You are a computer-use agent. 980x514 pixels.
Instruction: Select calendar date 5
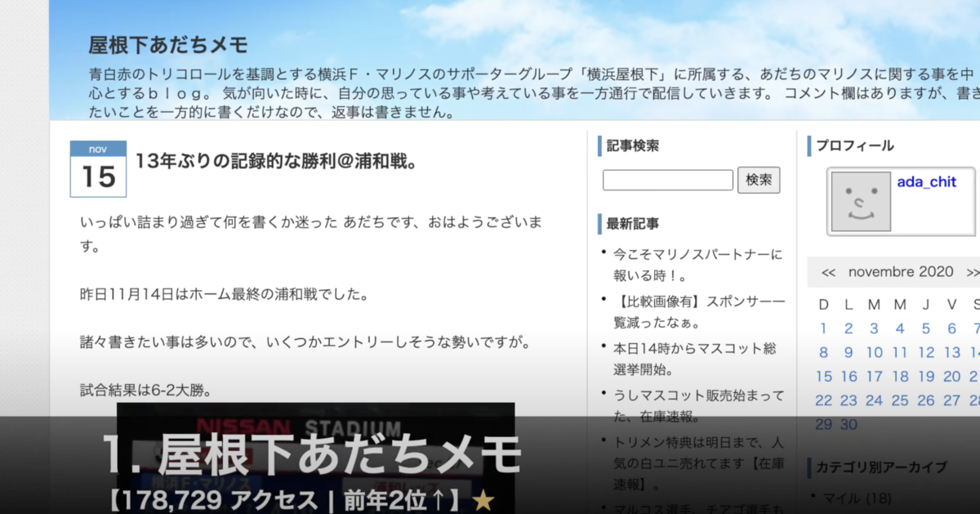tap(926, 329)
